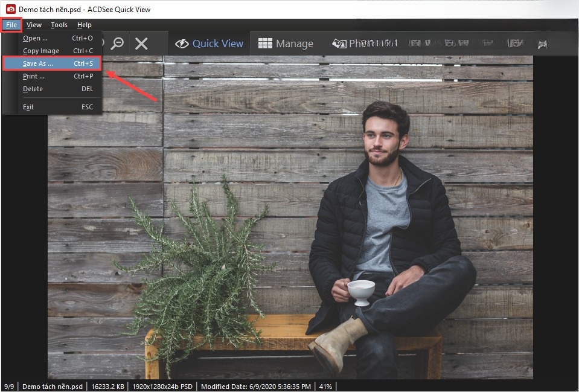Click the ACDSee camera icon in title bar
The image size is (579, 392).
coord(10,10)
